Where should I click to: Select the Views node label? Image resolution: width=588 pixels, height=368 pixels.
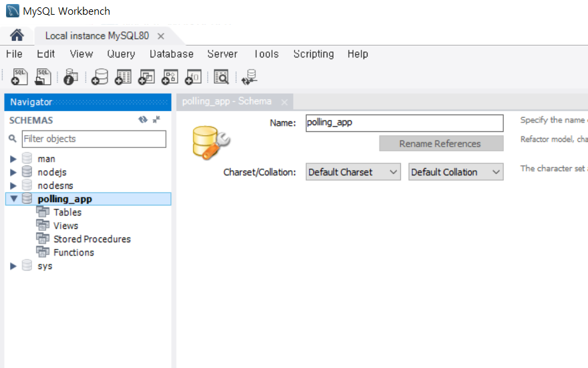66,225
